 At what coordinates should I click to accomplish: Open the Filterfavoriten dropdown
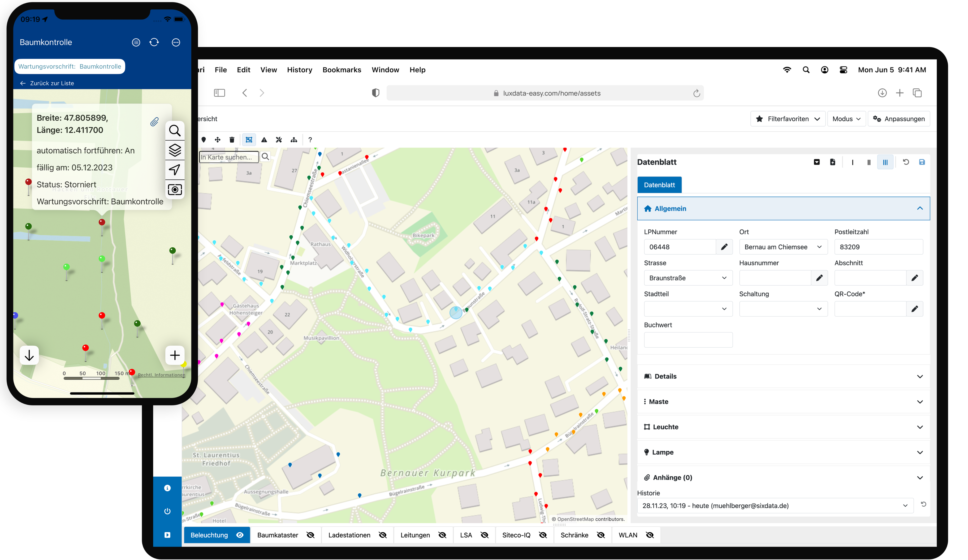pyautogui.click(x=787, y=119)
